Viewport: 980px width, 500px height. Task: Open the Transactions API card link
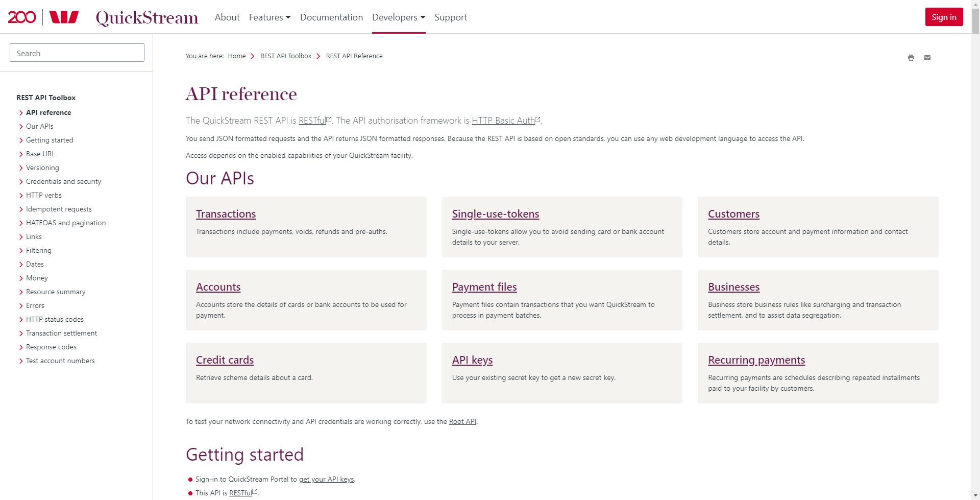(x=226, y=214)
